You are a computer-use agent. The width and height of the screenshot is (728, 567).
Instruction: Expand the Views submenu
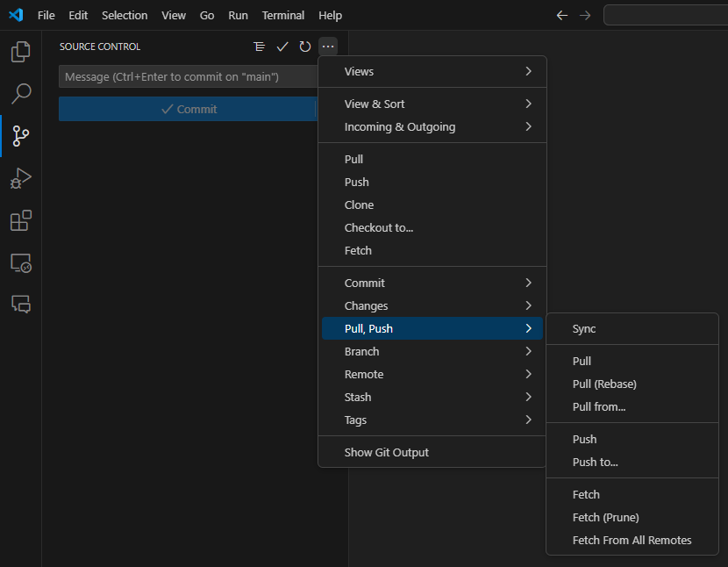pos(432,71)
